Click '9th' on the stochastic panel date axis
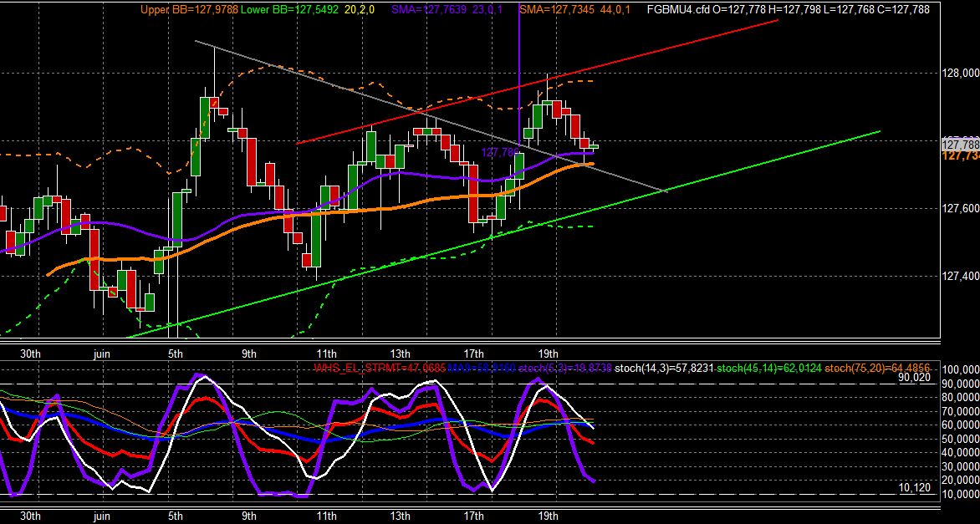 tap(248, 516)
